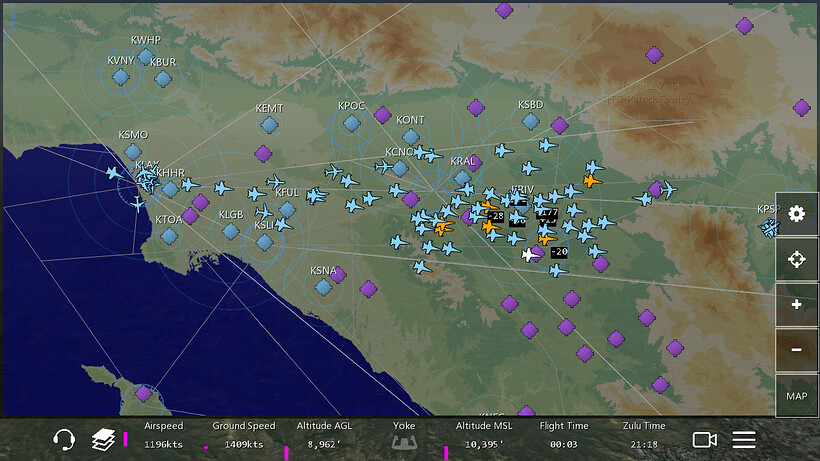Select the KSMO airport marker
Viewport: 820px width, 461px height.
(133, 152)
